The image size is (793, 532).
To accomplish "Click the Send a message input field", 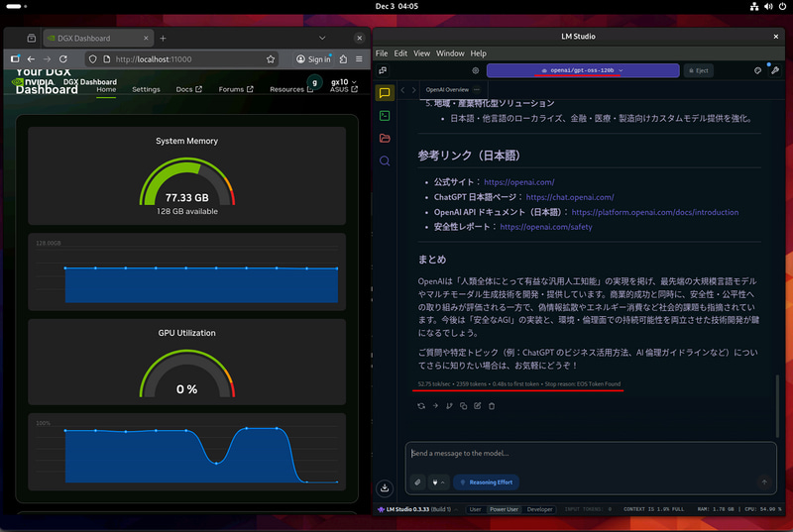I will pos(591,454).
